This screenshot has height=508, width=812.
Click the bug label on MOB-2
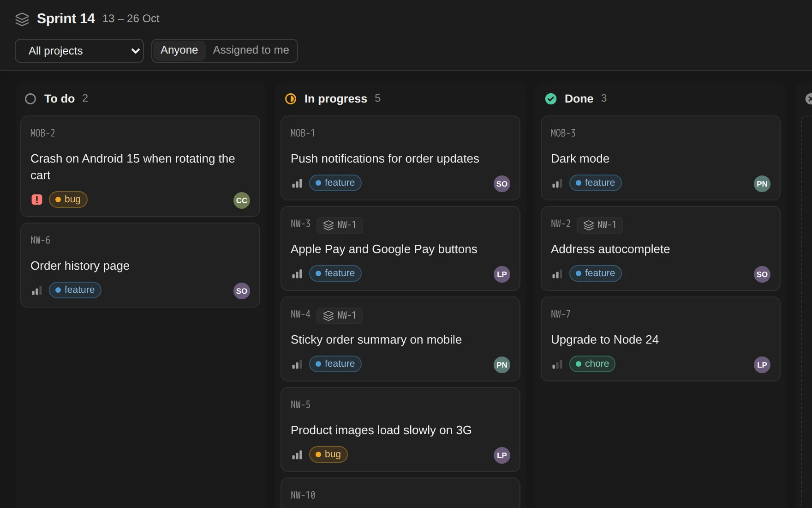point(68,200)
